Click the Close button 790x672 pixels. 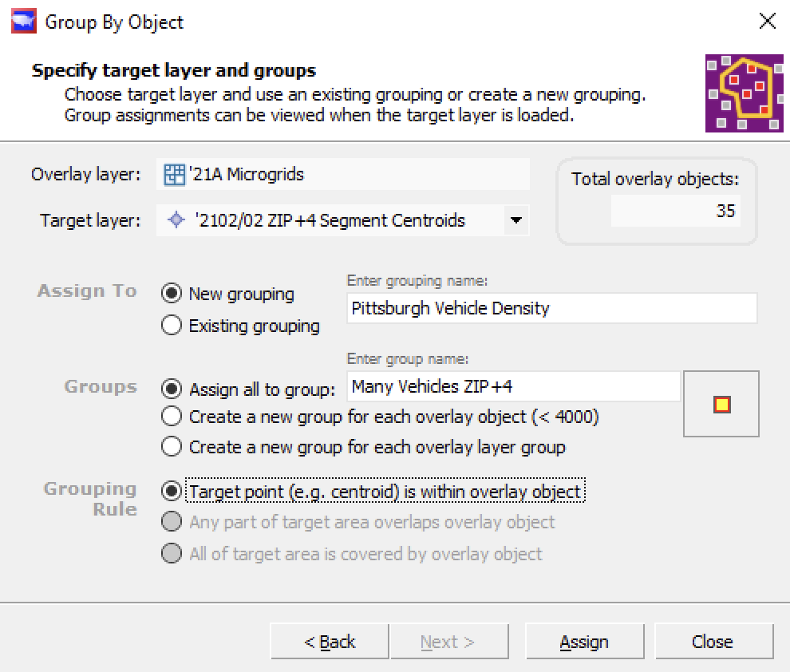713,641
